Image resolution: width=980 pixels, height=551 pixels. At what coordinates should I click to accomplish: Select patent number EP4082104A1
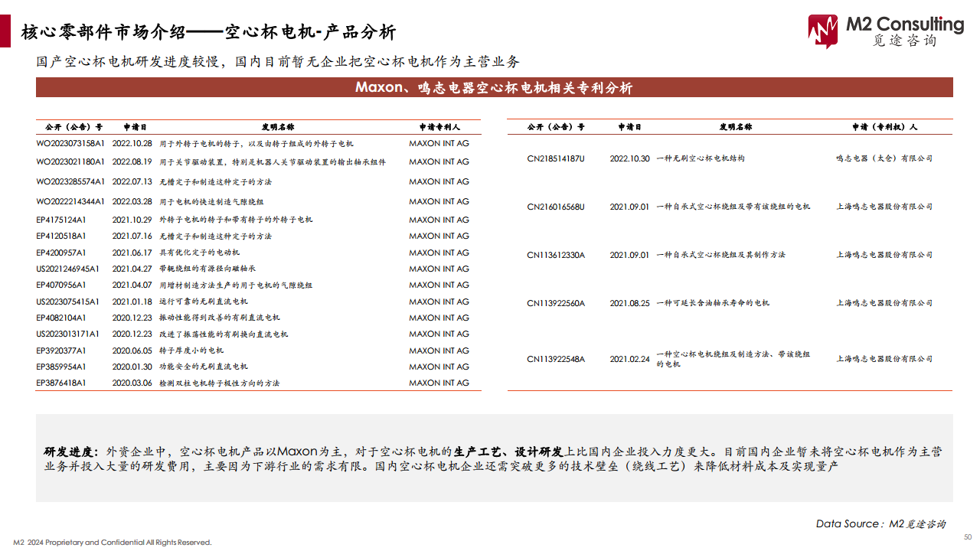(x=61, y=318)
